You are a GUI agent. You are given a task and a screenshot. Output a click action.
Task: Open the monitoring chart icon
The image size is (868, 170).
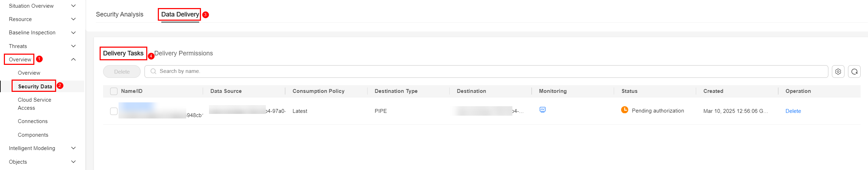pyautogui.click(x=542, y=110)
